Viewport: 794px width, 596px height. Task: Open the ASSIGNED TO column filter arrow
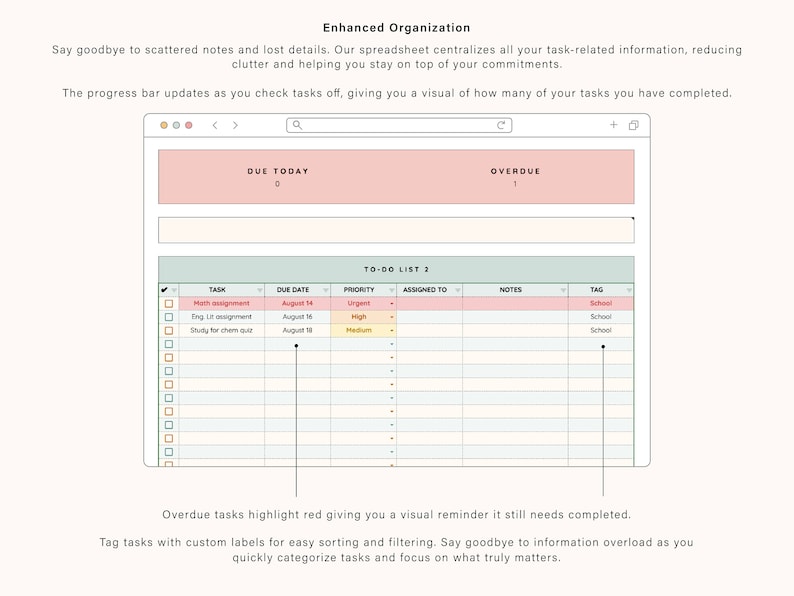(x=458, y=290)
